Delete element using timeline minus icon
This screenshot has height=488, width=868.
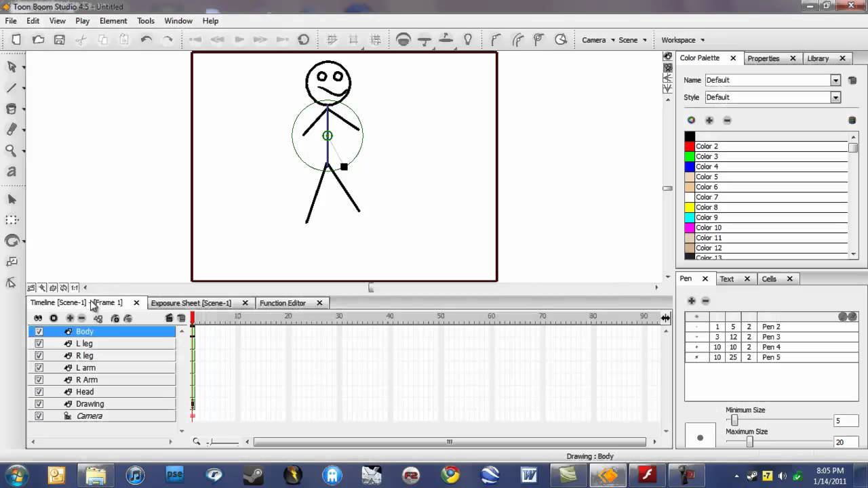point(82,319)
